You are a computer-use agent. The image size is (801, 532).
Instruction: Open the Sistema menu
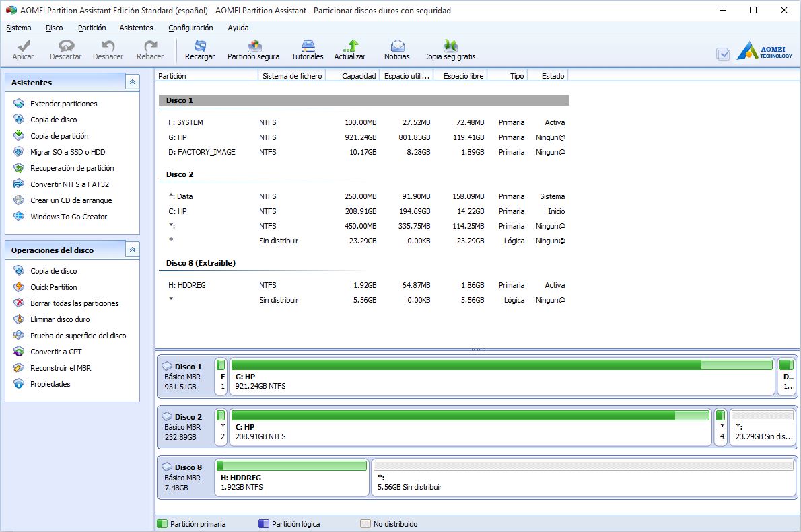18,28
